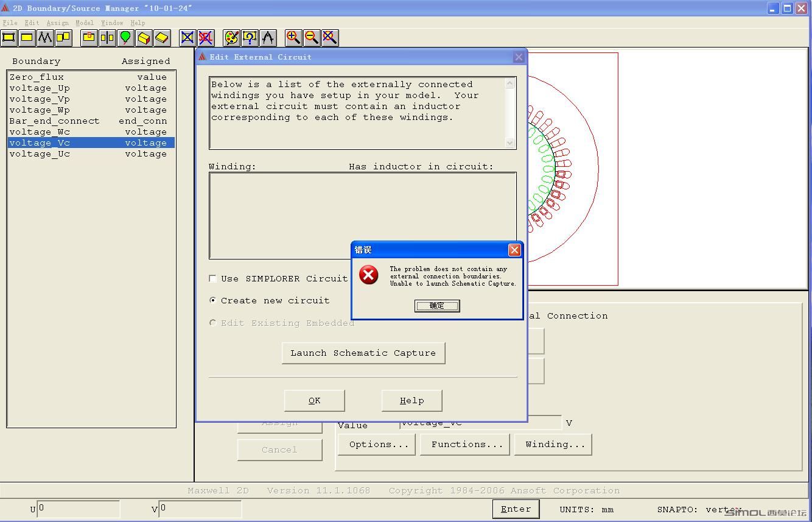Select Edit Existing Embedded radio option
This screenshot has height=522, width=812.
pos(212,323)
